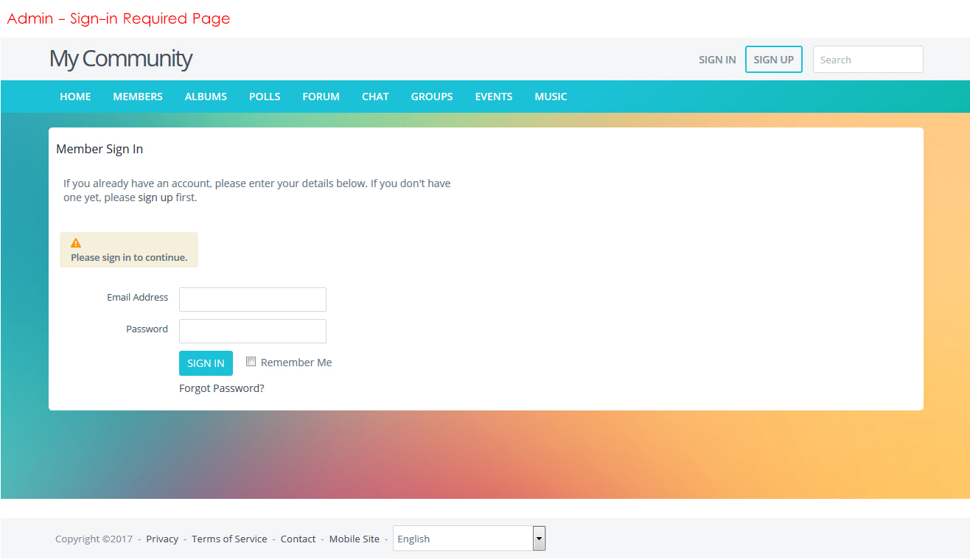
Task: Click the Search box in header
Action: [868, 60]
